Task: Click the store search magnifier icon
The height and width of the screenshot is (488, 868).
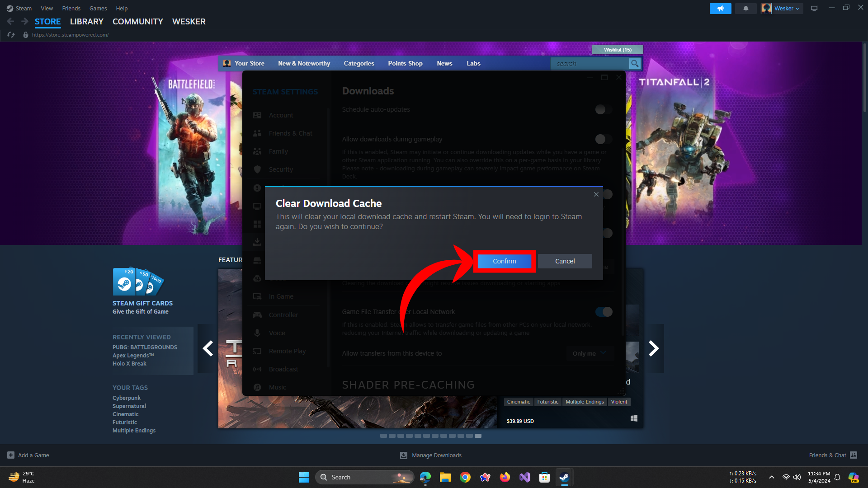Action: click(x=635, y=64)
